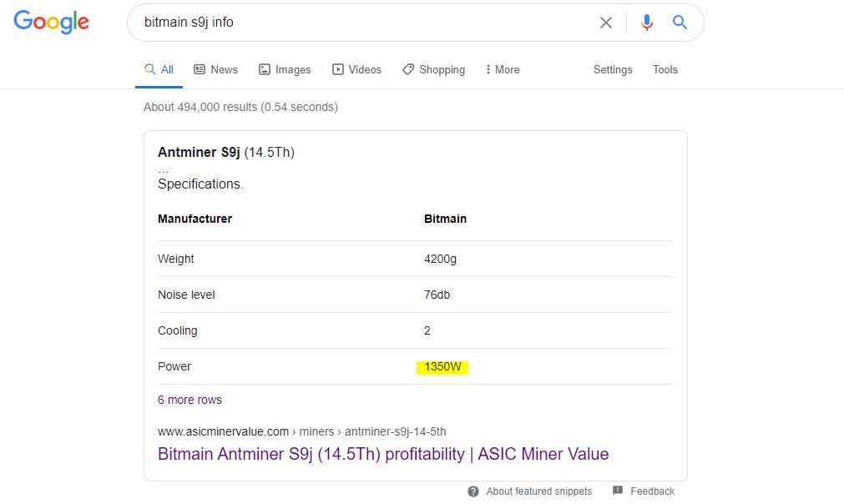Screen dimensions: 844x504
Task: Click the News tab icon
Action: coord(200,69)
